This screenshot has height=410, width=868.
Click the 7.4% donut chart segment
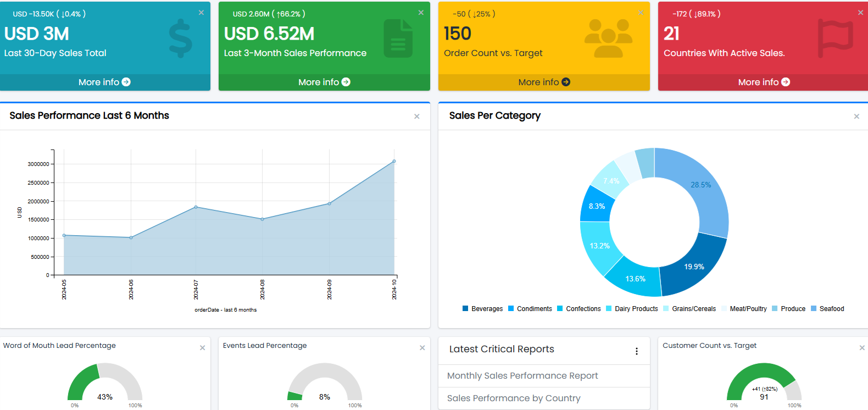(611, 181)
